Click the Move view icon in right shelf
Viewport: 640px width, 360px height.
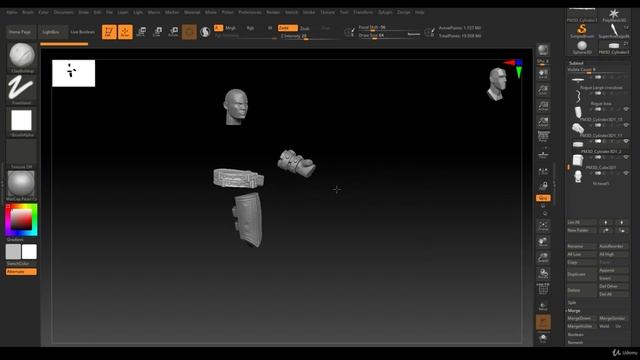click(543, 242)
